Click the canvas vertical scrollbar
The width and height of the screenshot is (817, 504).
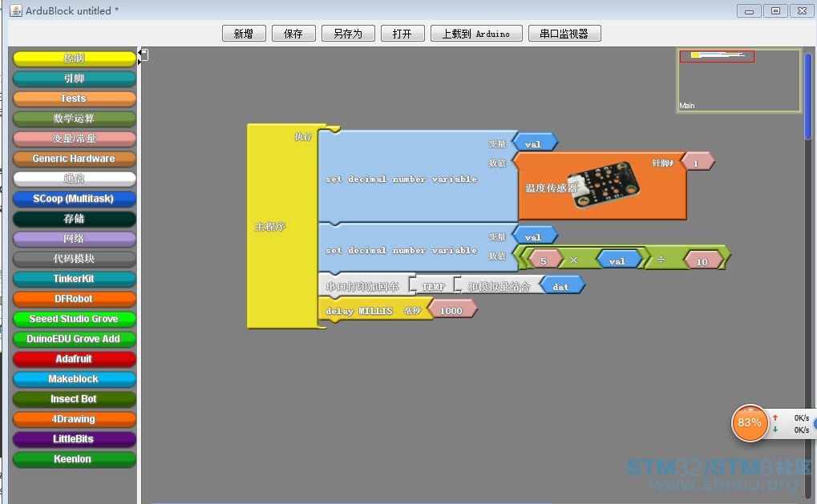pyautogui.click(x=809, y=97)
